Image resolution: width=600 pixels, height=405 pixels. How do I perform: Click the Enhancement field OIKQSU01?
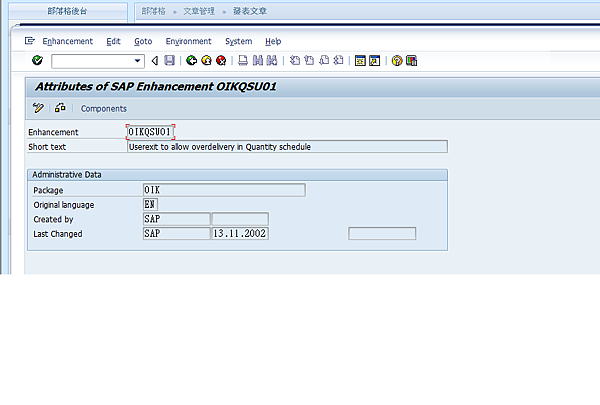tap(150, 132)
